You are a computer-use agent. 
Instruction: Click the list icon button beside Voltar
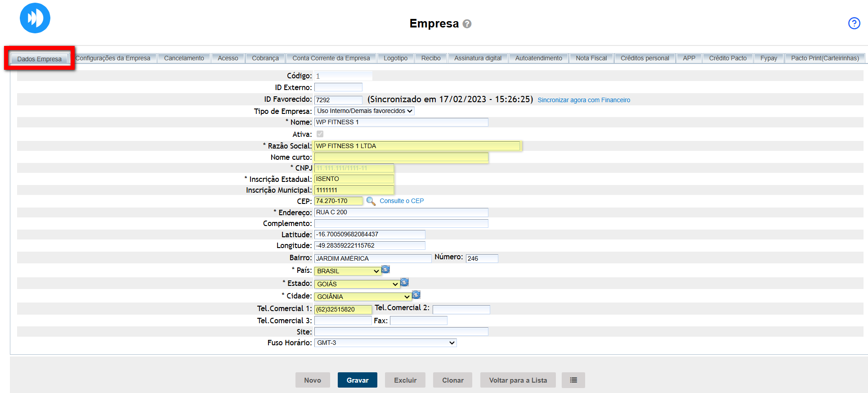point(573,380)
